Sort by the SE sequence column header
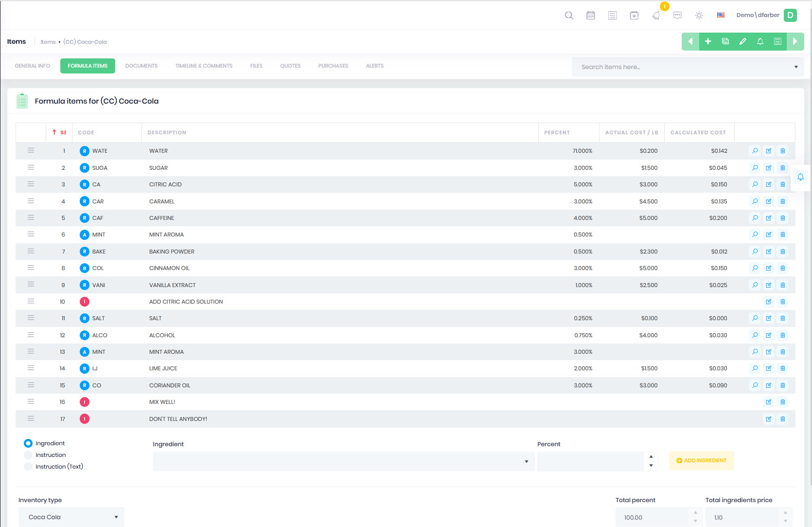Image resolution: width=812 pixels, height=527 pixels. (59, 132)
